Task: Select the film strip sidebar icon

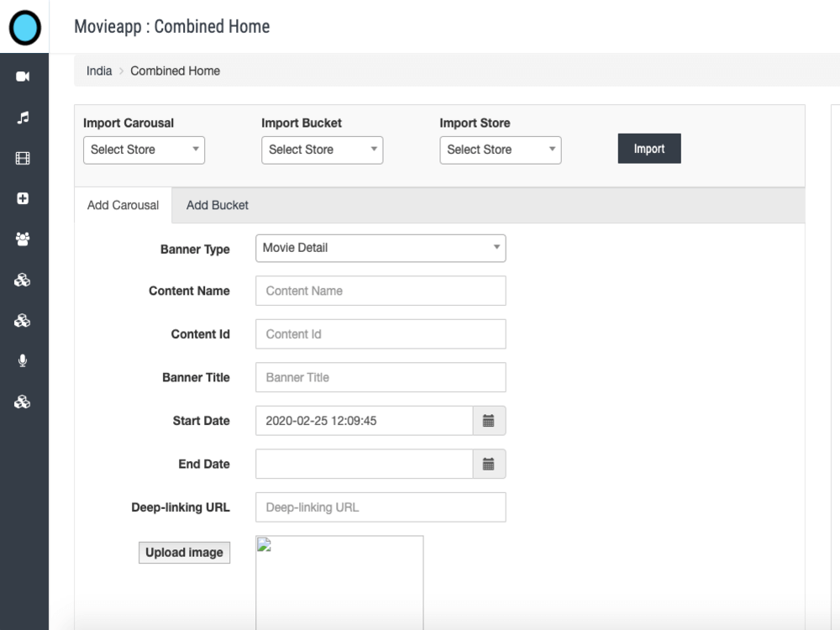Action: [x=23, y=158]
